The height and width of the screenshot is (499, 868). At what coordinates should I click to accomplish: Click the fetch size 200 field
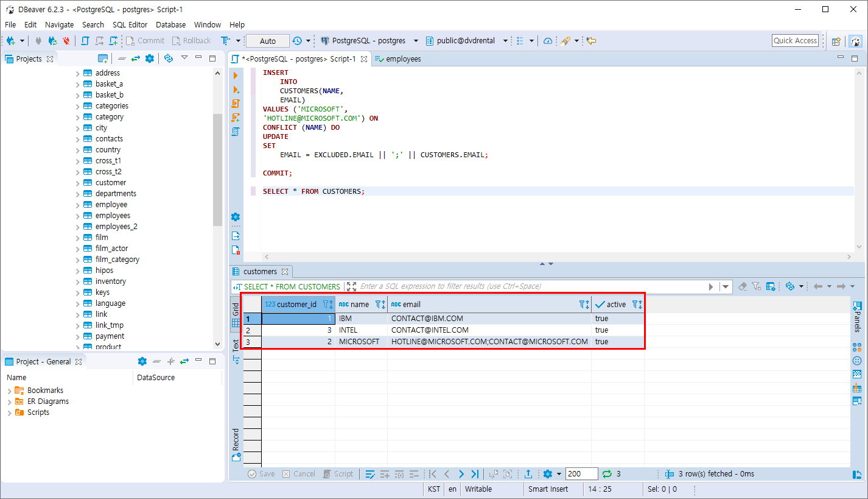pos(581,474)
